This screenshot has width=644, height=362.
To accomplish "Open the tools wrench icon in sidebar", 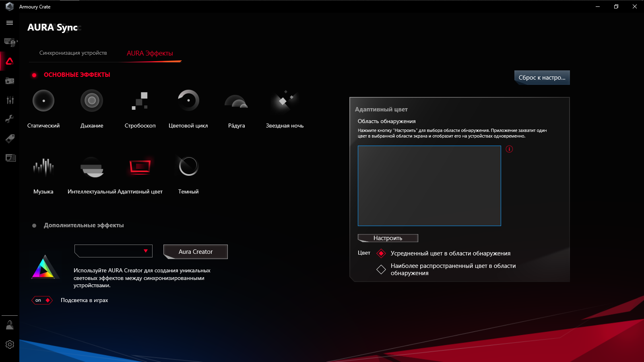I will click(x=10, y=119).
